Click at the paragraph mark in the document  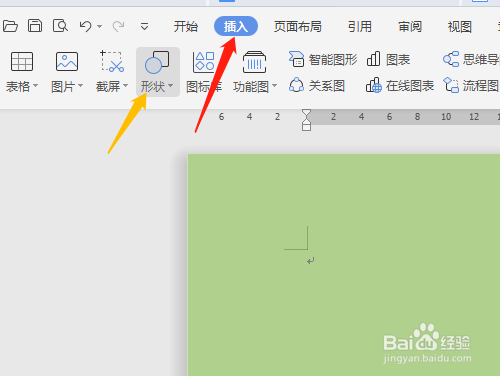tap(311, 261)
